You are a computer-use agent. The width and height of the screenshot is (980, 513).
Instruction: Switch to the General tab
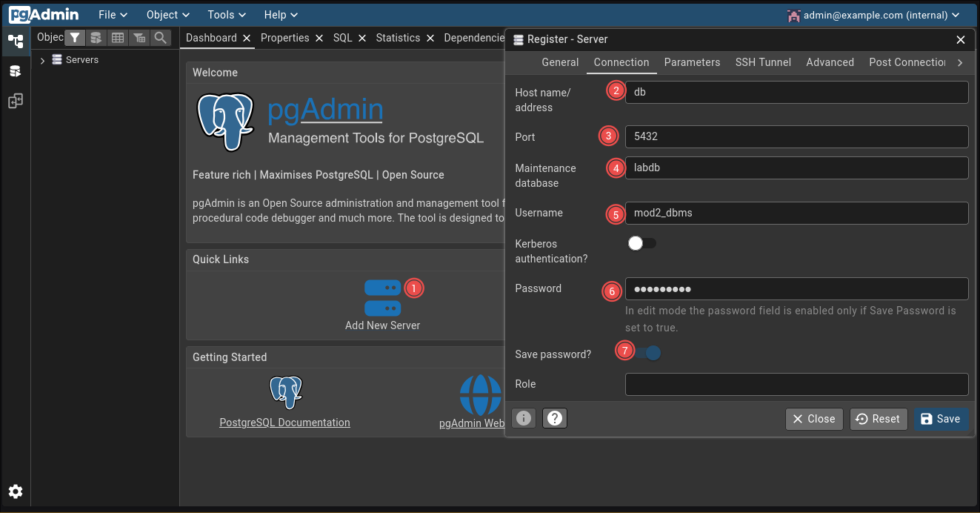pos(560,62)
